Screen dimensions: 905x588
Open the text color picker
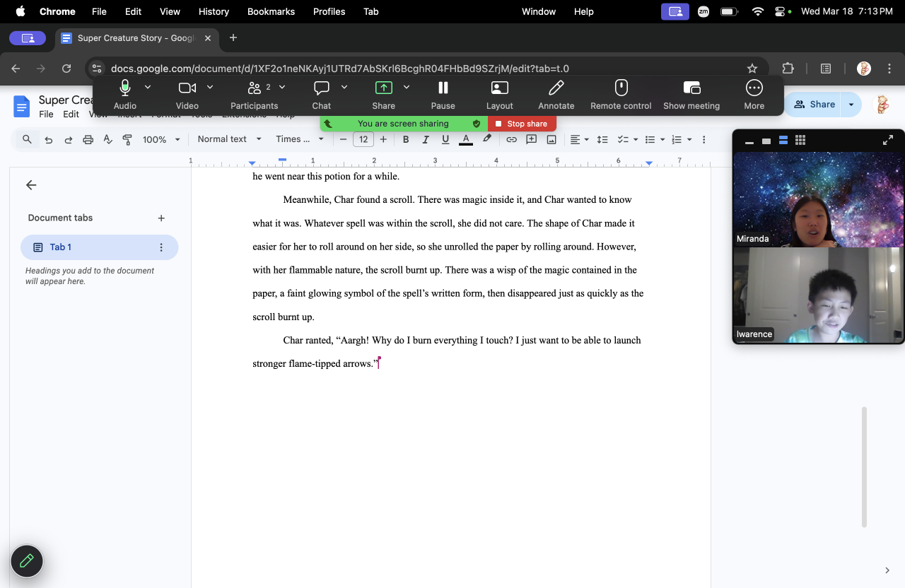click(466, 140)
